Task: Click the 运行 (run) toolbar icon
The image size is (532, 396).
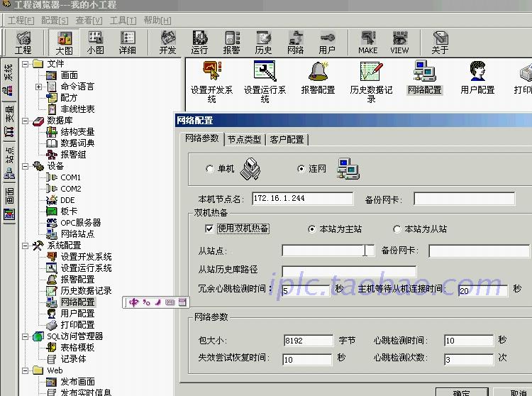Action: 199,42
